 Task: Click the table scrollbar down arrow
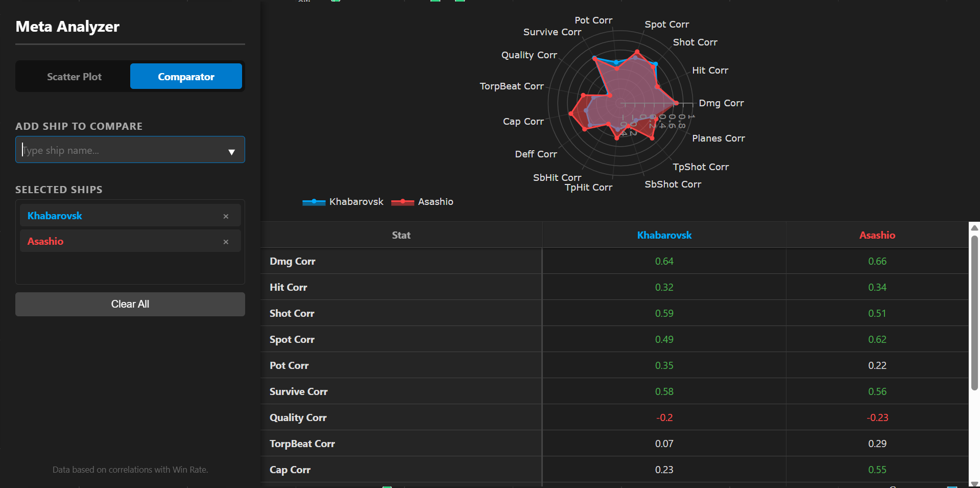(x=974, y=483)
